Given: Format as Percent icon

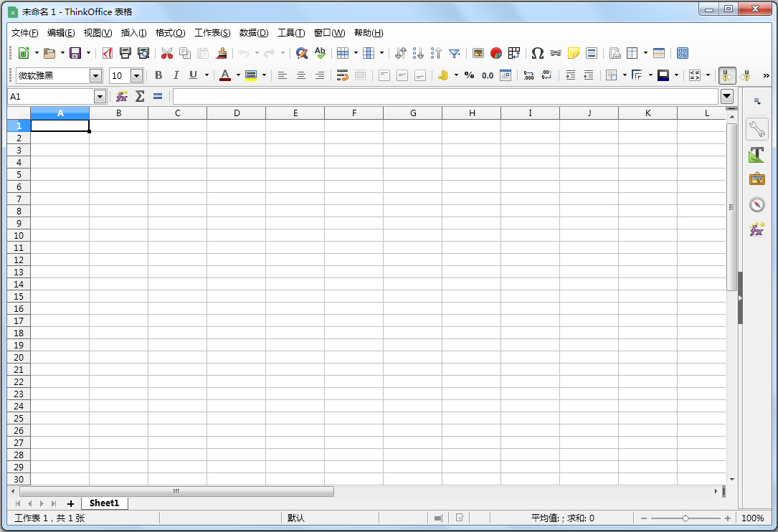Looking at the screenshot, I should 470,75.
